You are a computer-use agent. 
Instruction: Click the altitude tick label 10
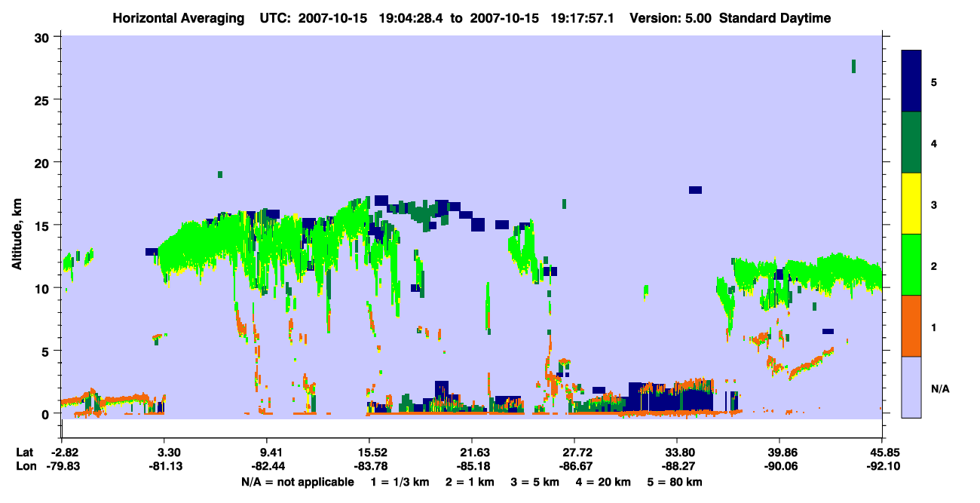click(x=44, y=287)
